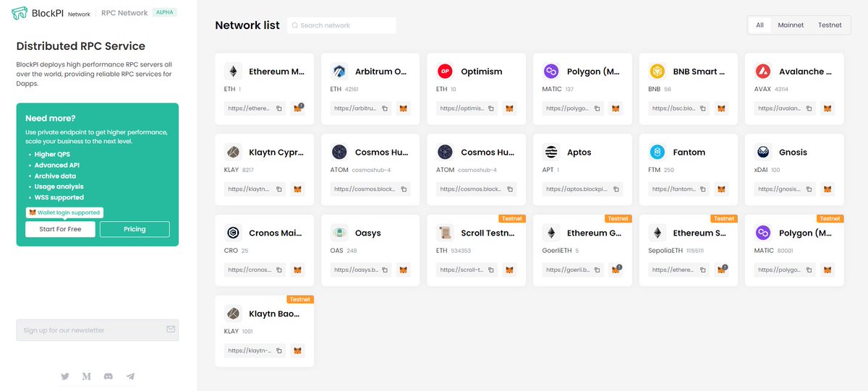Open BlockPI Medium blog icon
868x391 pixels.
[87, 377]
